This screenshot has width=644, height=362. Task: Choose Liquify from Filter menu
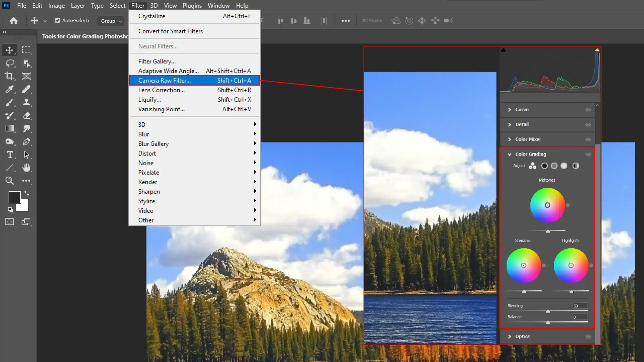(194, 100)
